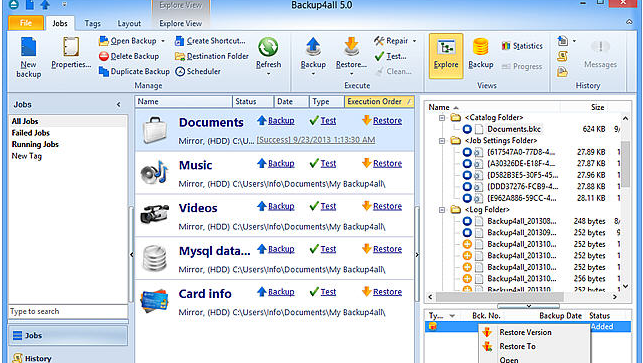Open the Success 9/23/2013 log link

(315, 140)
